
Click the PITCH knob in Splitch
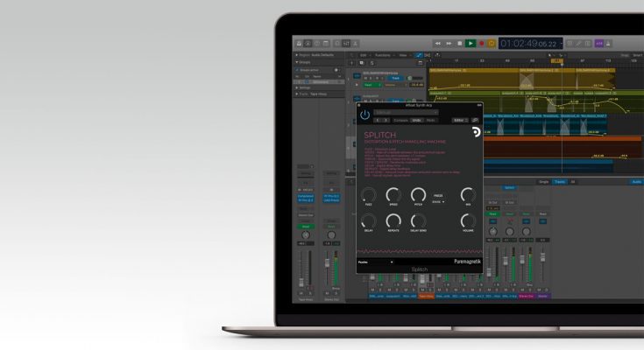click(x=417, y=195)
